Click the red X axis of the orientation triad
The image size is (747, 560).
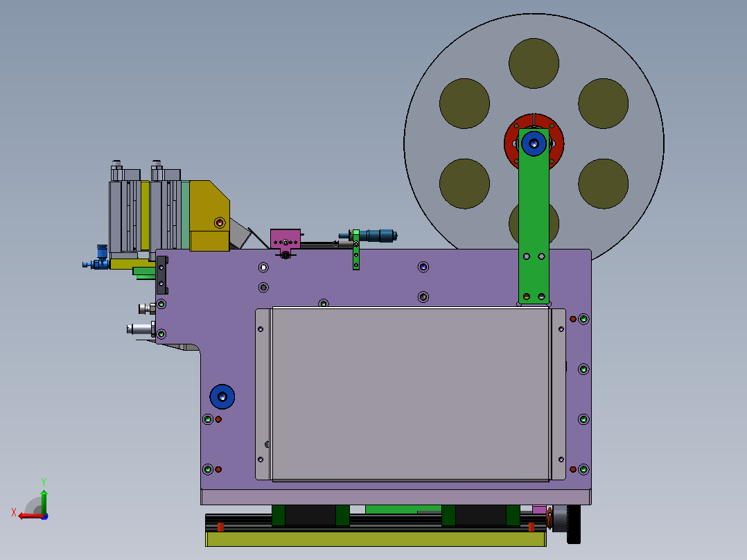coord(30,516)
